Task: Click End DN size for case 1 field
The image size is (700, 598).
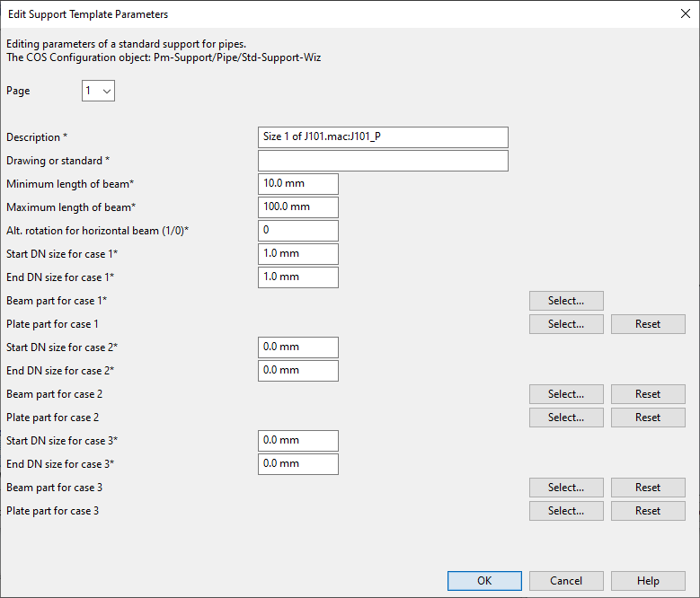Action: pos(297,277)
